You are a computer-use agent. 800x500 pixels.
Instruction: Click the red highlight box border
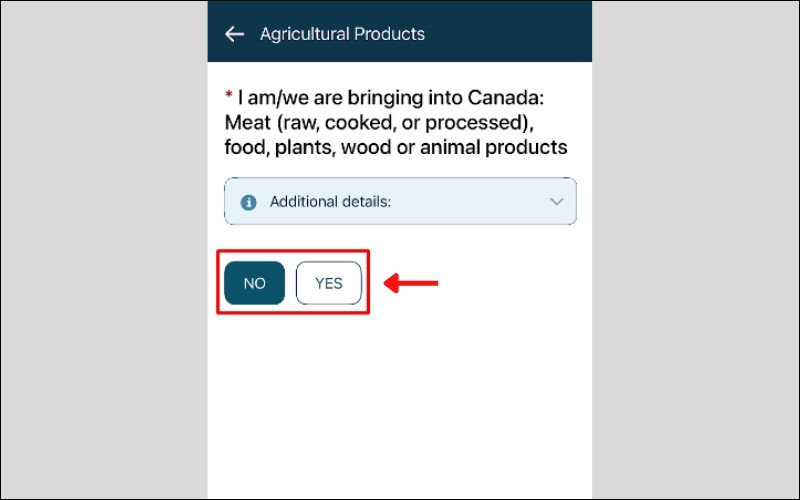click(293, 251)
